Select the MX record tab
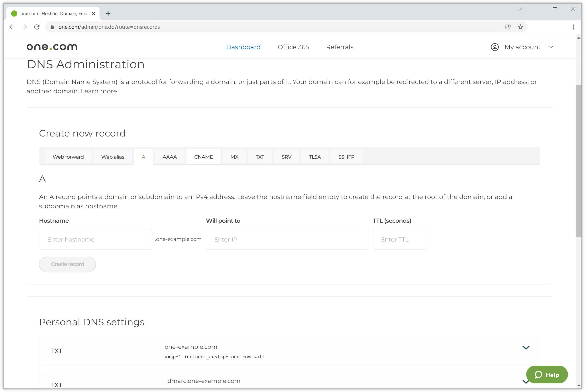 click(x=234, y=157)
